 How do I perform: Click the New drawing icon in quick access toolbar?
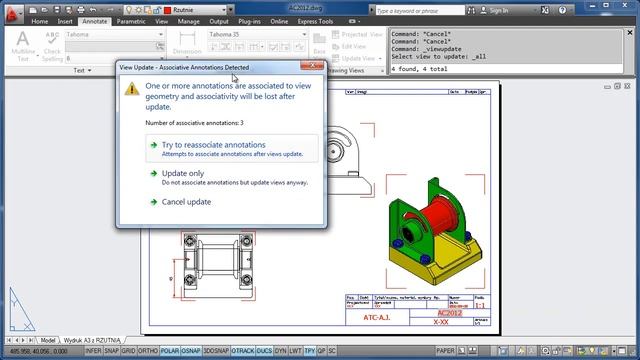[33, 10]
